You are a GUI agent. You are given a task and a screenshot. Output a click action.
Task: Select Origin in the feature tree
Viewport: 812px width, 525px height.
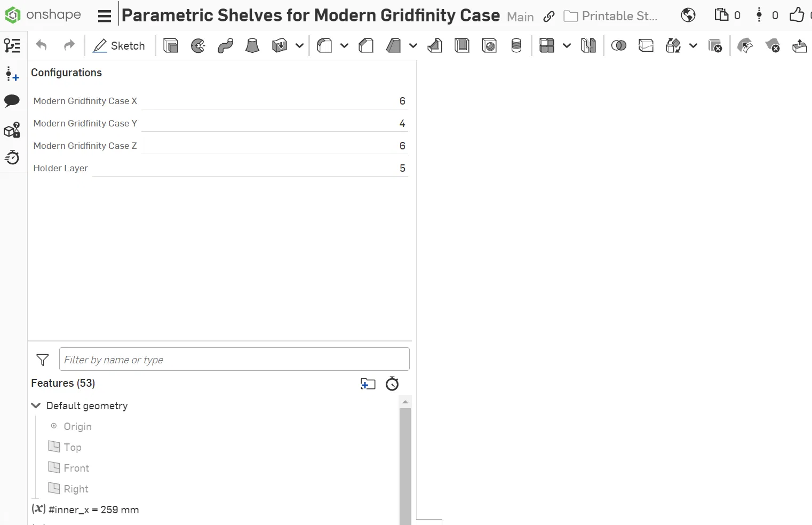pyautogui.click(x=77, y=426)
